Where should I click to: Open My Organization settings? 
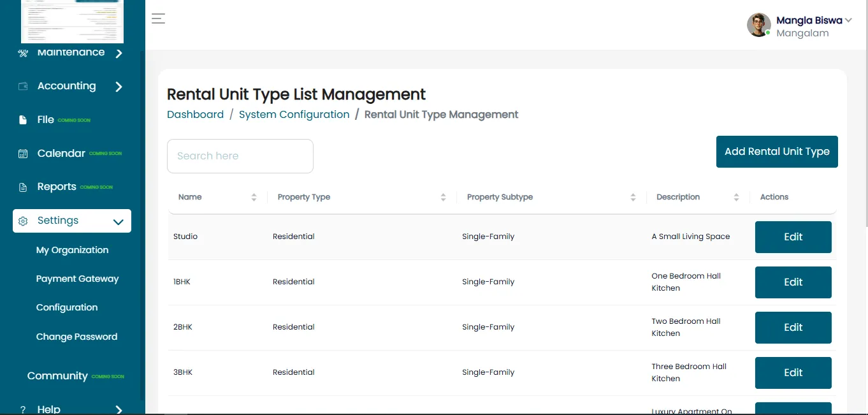(72, 250)
